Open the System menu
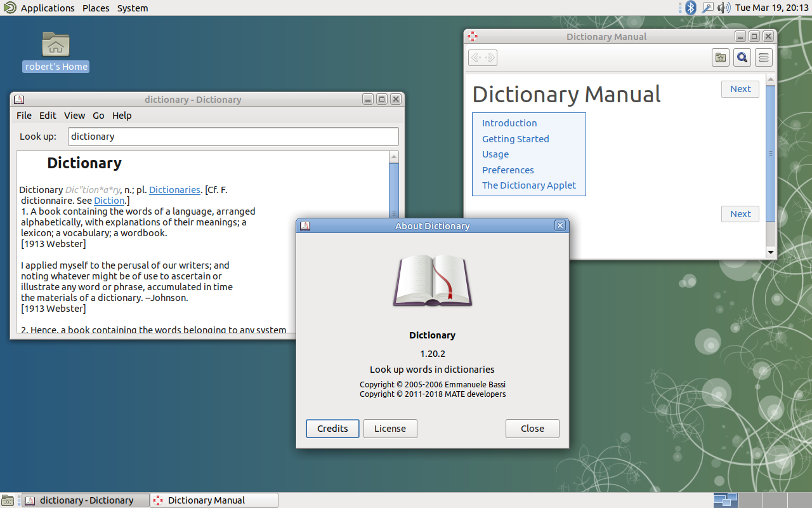 pos(133,8)
